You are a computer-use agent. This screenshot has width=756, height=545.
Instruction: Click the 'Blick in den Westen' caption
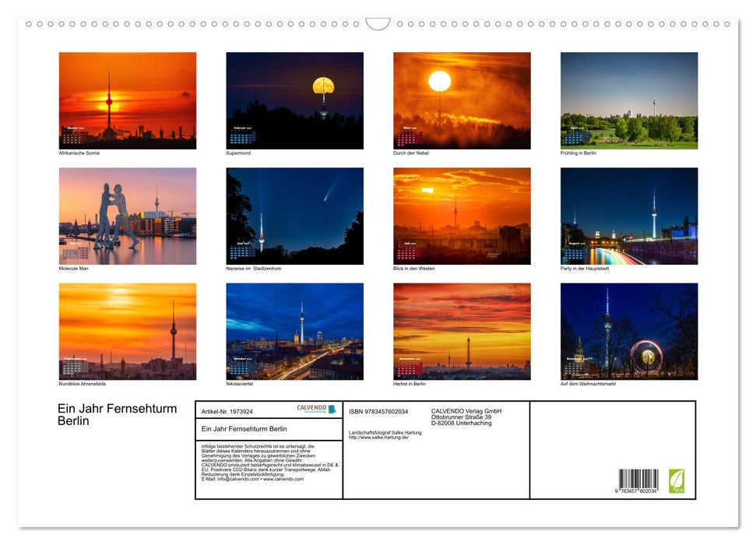[x=413, y=268]
